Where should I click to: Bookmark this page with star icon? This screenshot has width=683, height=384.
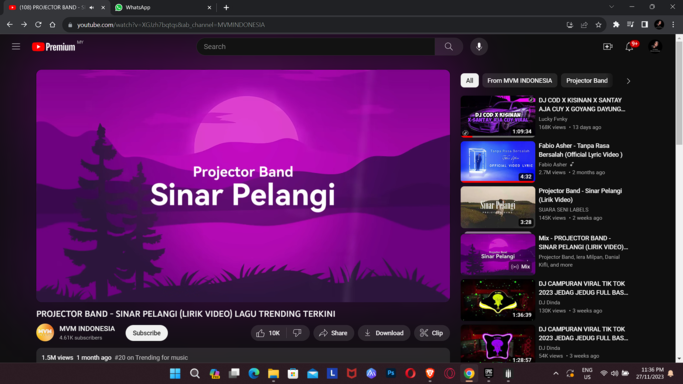(x=598, y=25)
